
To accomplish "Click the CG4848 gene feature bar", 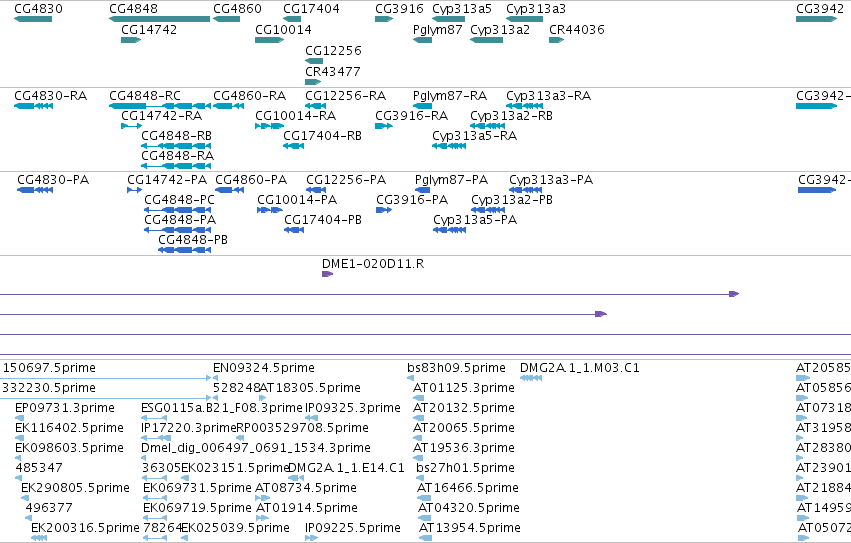I will [x=160, y=19].
